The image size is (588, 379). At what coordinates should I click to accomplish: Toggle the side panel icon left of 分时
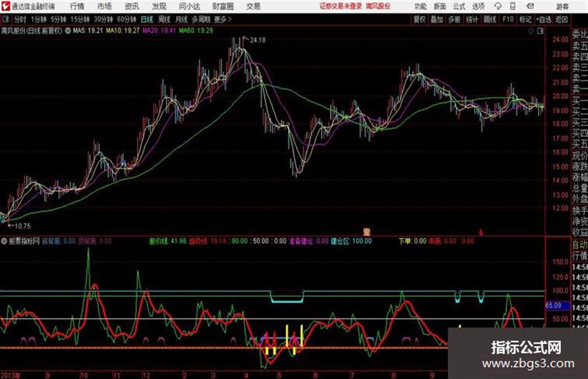point(5,19)
